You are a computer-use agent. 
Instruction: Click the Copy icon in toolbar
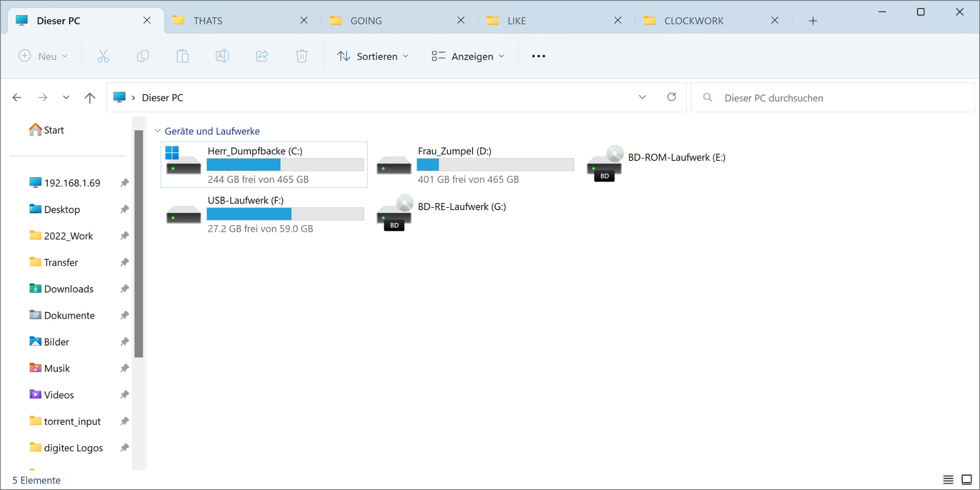pyautogui.click(x=143, y=56)
